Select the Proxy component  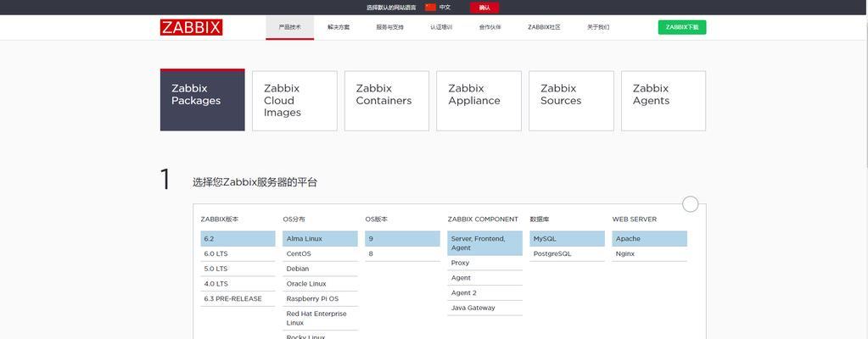[485, 263]
